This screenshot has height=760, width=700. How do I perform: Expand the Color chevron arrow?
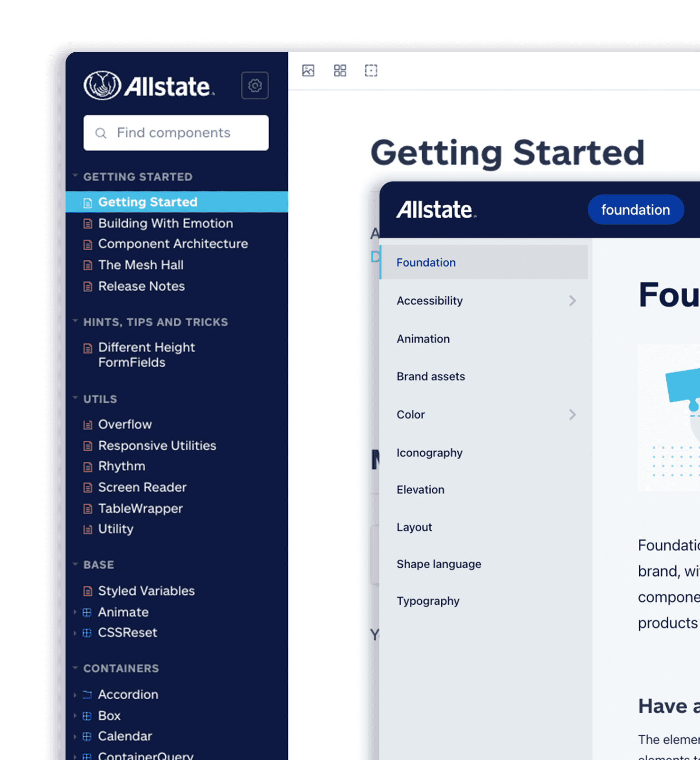pyautogui.click(x=572, y=415)
